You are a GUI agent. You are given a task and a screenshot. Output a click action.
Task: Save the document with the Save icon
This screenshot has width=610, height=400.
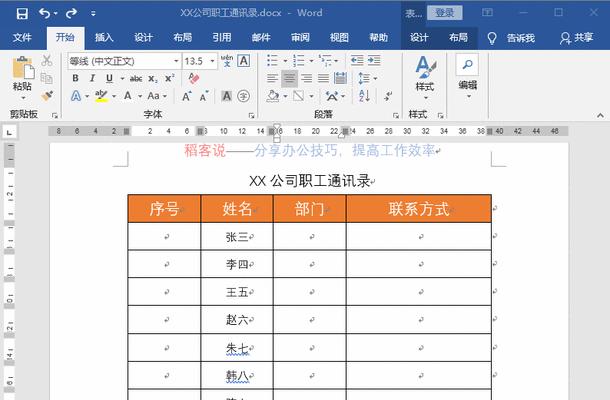22,14
